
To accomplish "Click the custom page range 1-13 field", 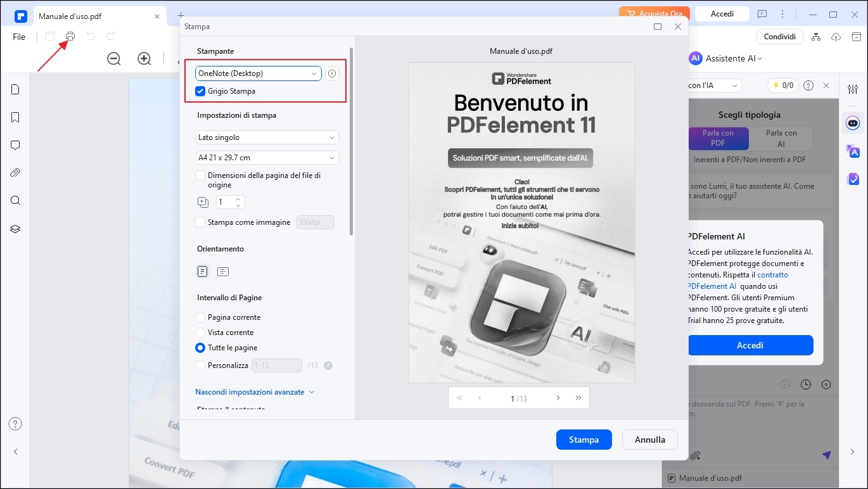I will coord(277,365).
